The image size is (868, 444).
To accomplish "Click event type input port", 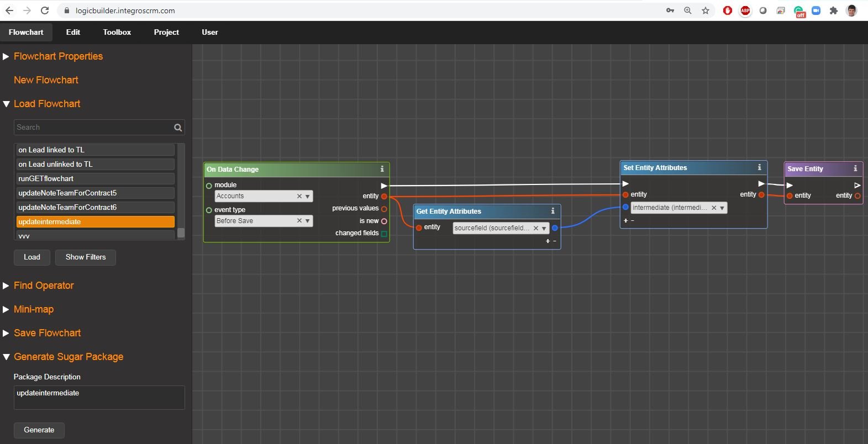I will (209, 210).
